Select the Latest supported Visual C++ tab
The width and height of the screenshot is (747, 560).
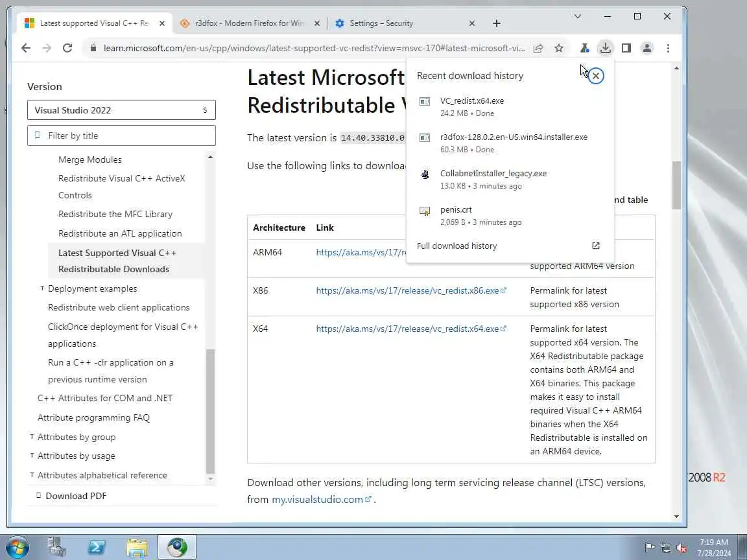[94, 23]
